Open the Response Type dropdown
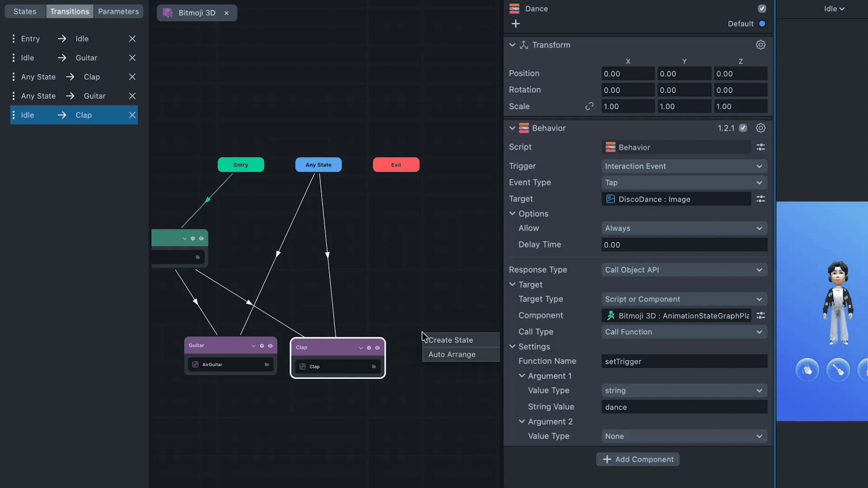The width and height of the screenshot is (868, 488). pyautogui.click(x=684, y=270)
